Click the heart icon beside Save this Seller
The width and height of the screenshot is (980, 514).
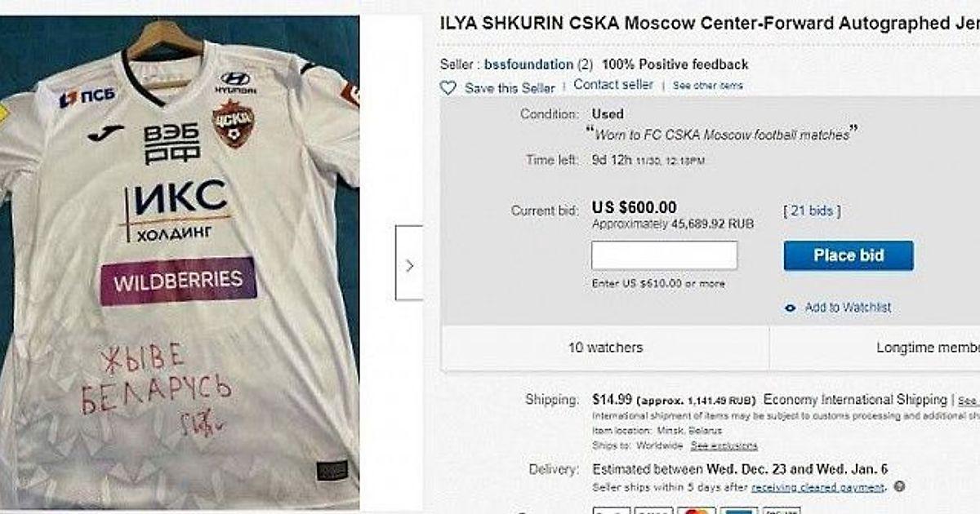tap(448, 87)
